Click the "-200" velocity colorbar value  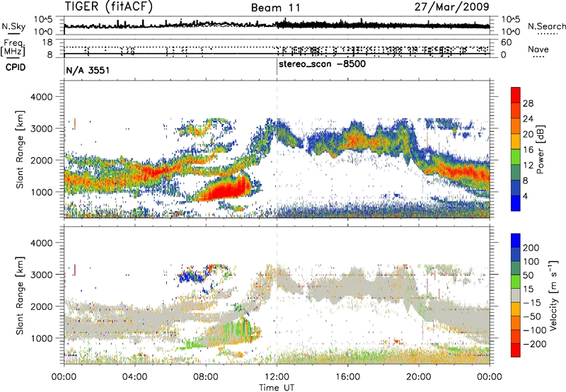(x=536, y=344)
